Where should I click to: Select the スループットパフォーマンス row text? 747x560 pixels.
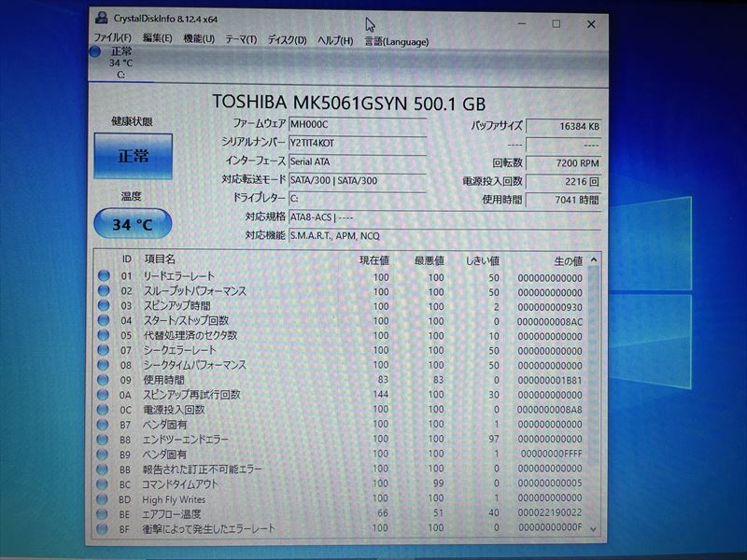tap(195, 290)
